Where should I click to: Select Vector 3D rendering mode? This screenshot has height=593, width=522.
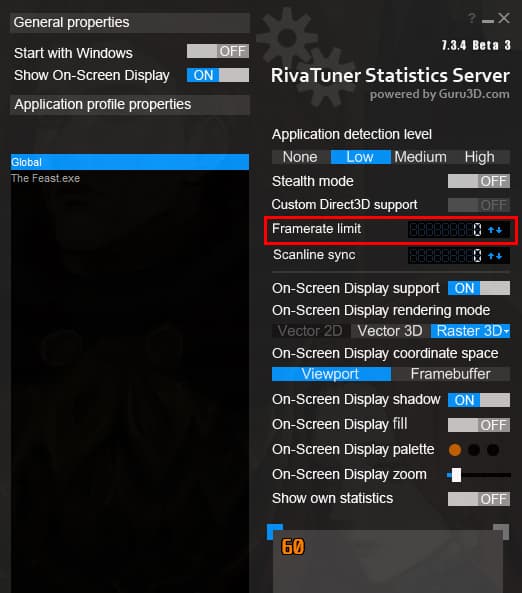click(390, 331)
